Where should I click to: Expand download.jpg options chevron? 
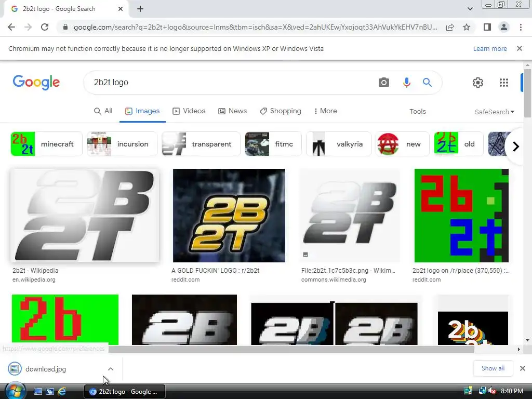[x=111, y=369]
